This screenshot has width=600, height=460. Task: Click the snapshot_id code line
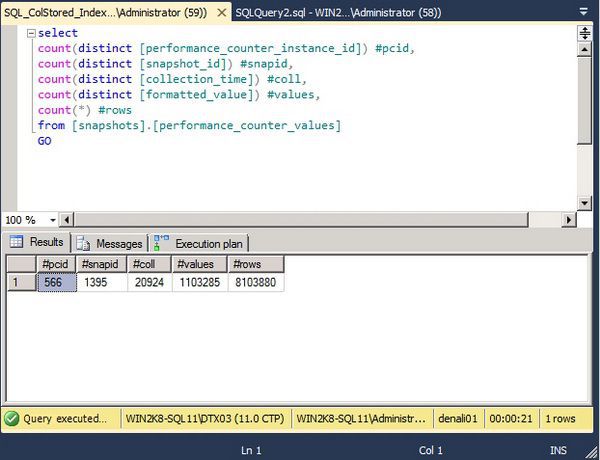click(x=165, y=64)
